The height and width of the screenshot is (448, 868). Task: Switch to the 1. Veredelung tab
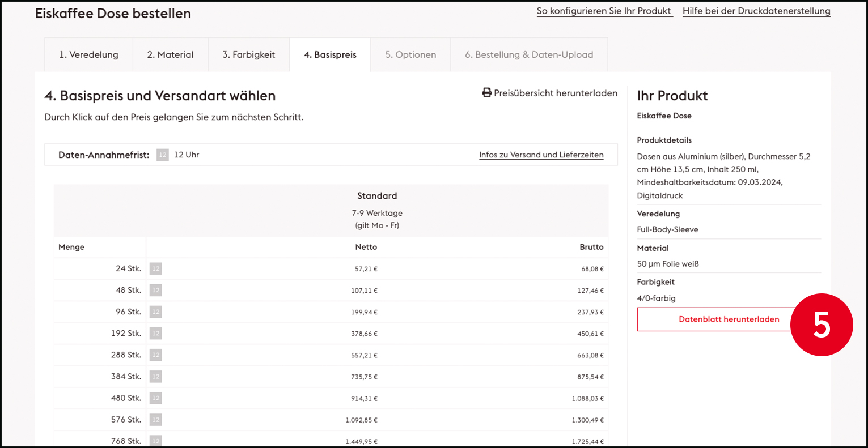[x=89, y=55]
